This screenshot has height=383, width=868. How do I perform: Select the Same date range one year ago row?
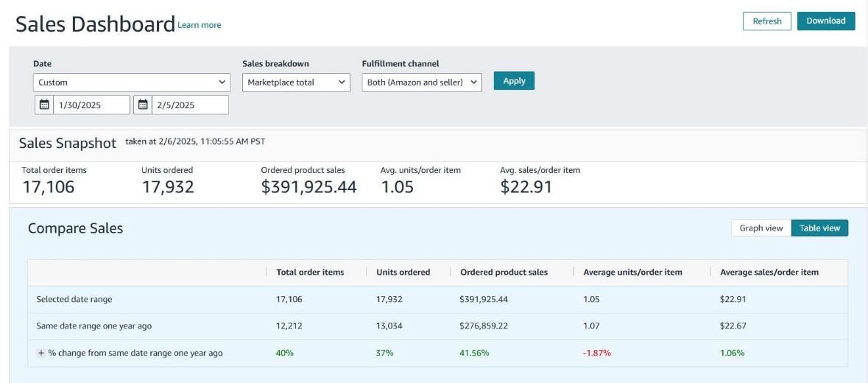(94, 326)
